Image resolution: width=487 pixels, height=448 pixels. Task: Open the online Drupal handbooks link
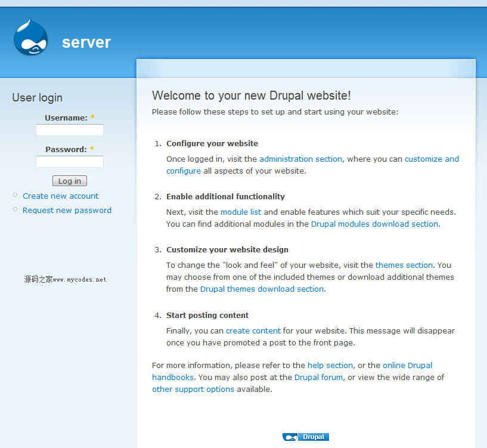(408, 365)
